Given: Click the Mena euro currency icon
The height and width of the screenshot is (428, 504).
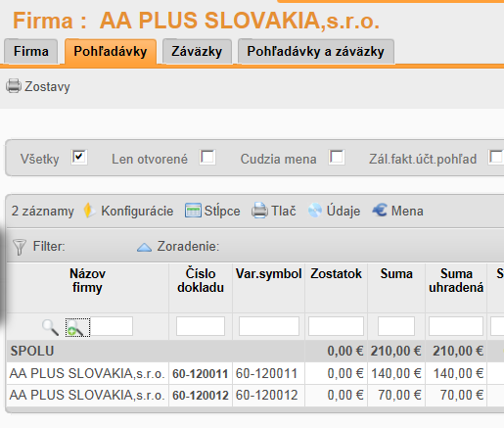Looking at the screenshot, I should coord(380,211).
